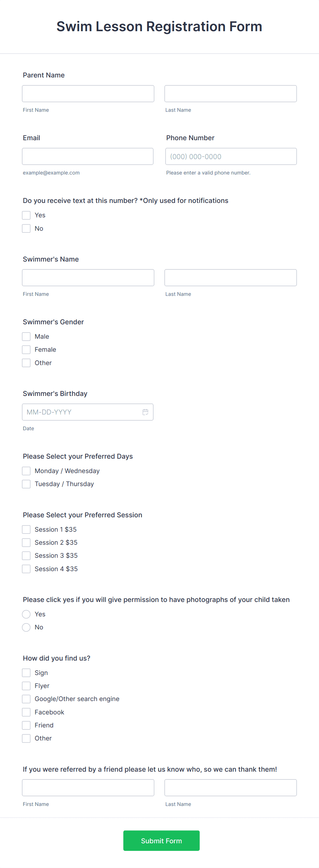Check the No box for receiving texts
The width and height of the screenshot is (319, 868).
tap(26, 228)
